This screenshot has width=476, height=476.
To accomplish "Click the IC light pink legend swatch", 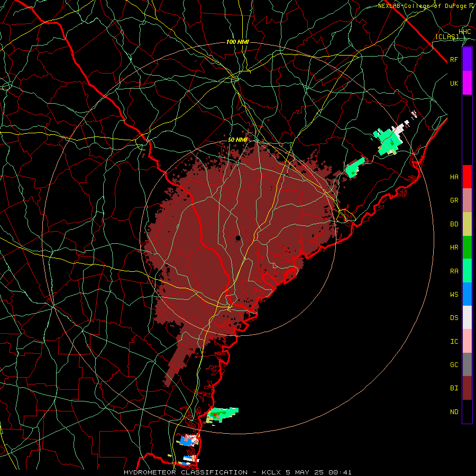I will pyautogui.click(x=467, y=341).
